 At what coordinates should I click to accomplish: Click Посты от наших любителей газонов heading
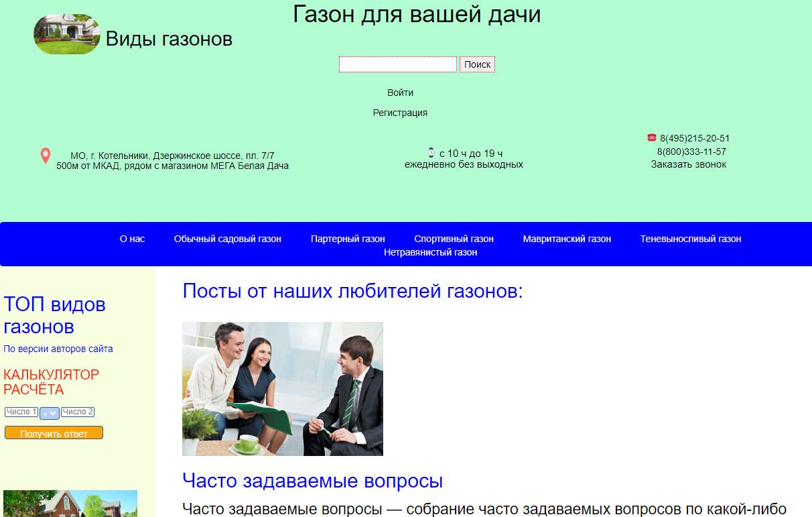(x=352, y=291)
